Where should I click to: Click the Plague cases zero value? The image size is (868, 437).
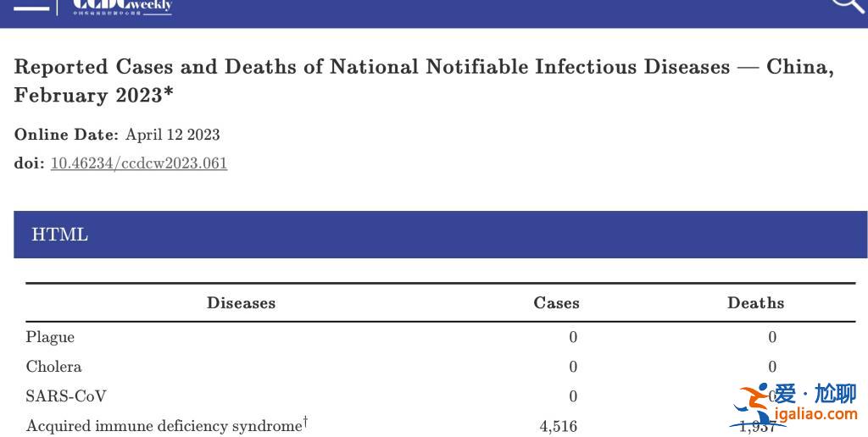pyautogui.click(x=573, y=337)
